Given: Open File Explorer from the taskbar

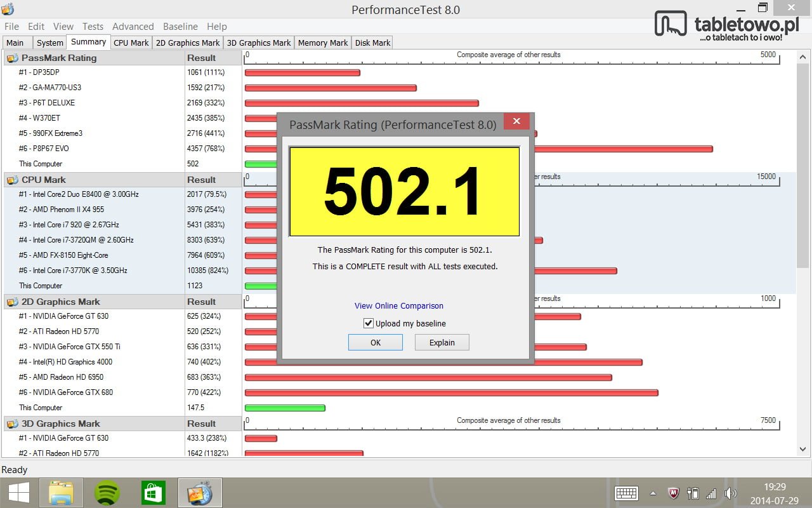Looking at the screenshot, I should (x=61, y=493).
